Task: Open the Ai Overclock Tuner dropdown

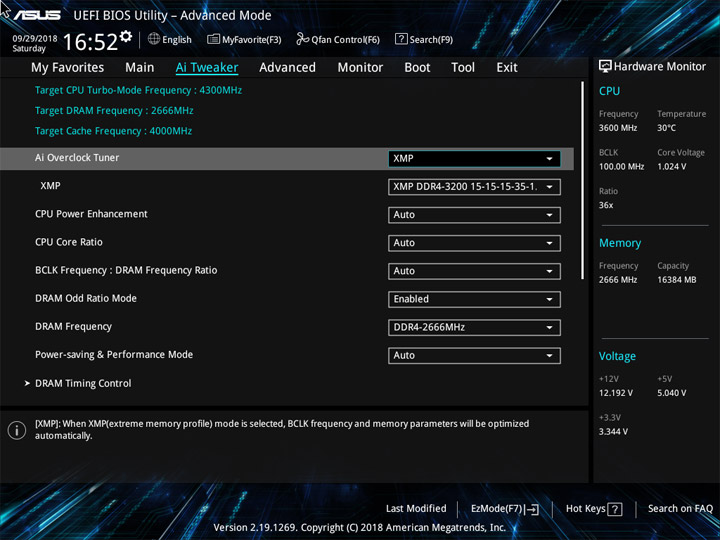Action: 474,159
